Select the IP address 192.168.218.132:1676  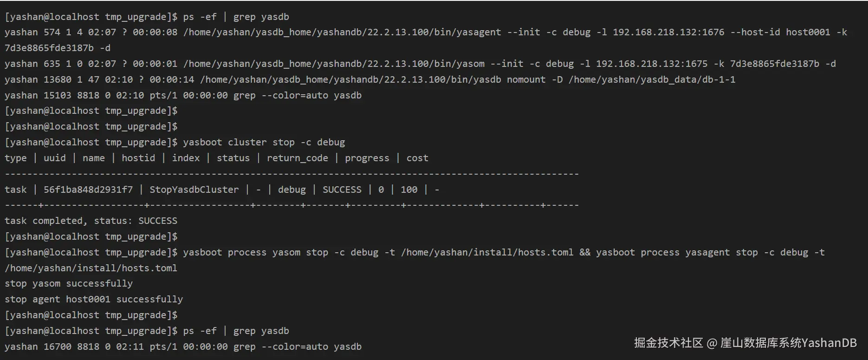pyautogui.click(x=668, y=32)
